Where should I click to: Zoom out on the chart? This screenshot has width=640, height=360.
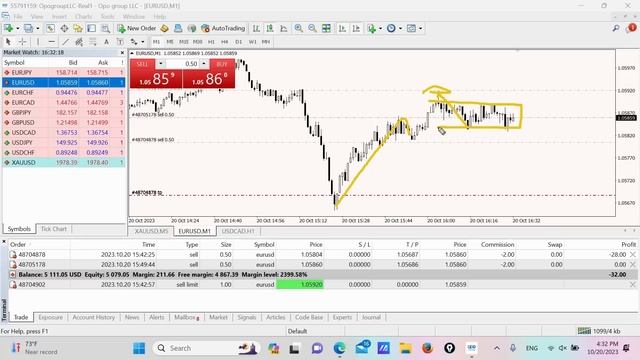click(x=312, y=28)
